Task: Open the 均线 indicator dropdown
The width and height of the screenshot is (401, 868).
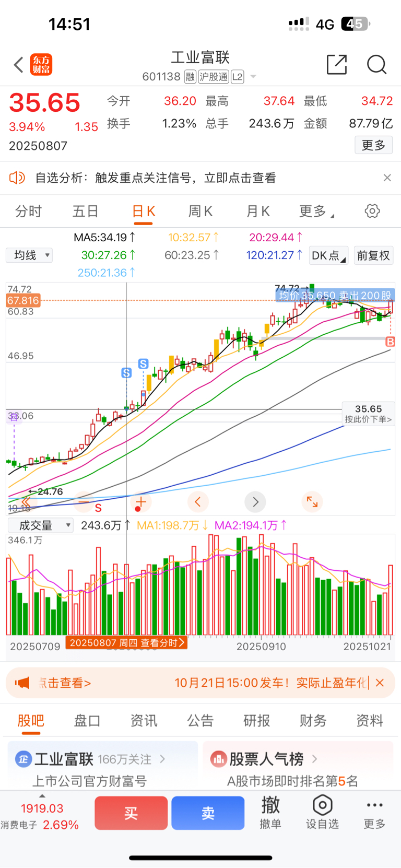Action: [29, 255]
